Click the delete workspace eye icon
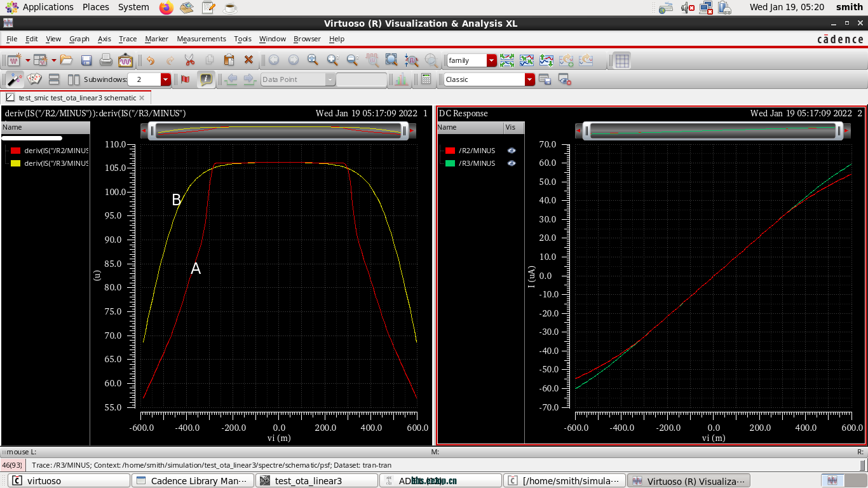This screenshot has height=488, width=868. coord(564,79)
